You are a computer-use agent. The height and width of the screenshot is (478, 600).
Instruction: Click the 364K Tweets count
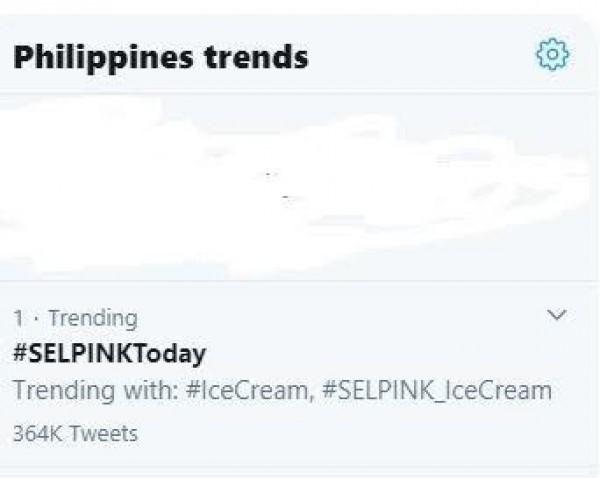point(76,433)
